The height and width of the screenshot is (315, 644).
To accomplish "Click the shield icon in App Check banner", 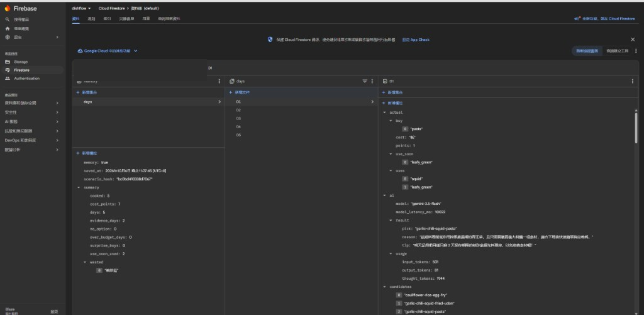I will (270, 40).
